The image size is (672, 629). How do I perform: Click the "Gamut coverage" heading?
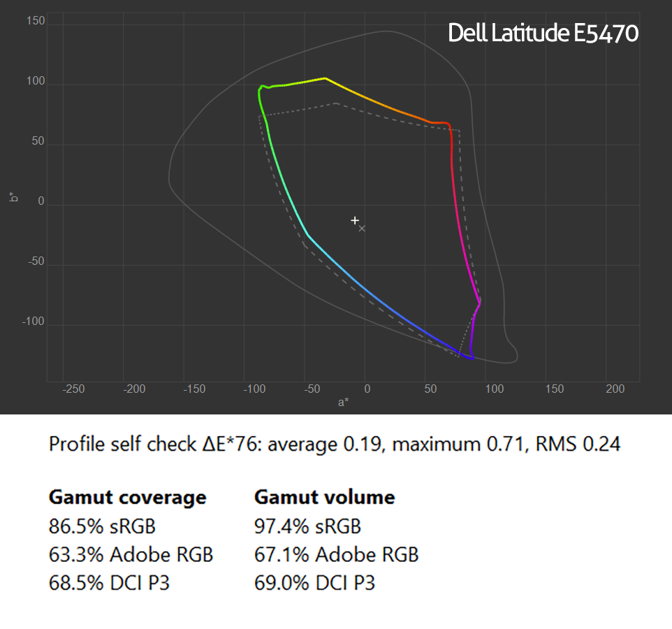pos(127,498)
